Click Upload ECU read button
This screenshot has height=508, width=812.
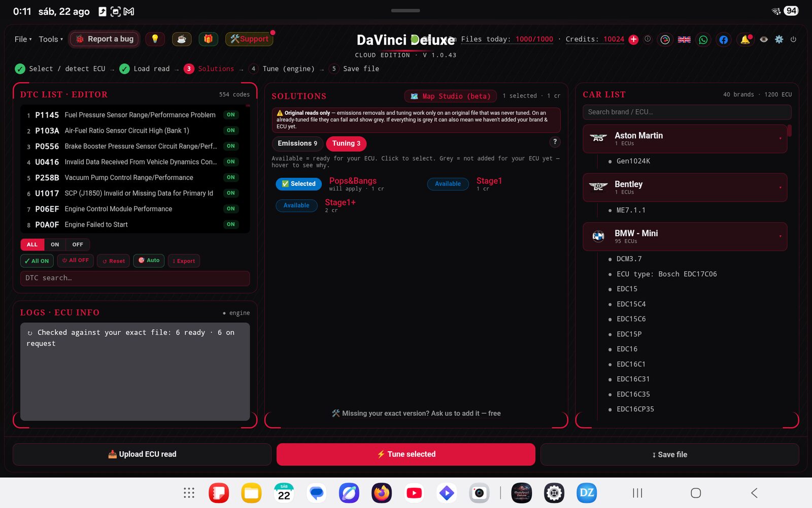[x=142, y=454]
